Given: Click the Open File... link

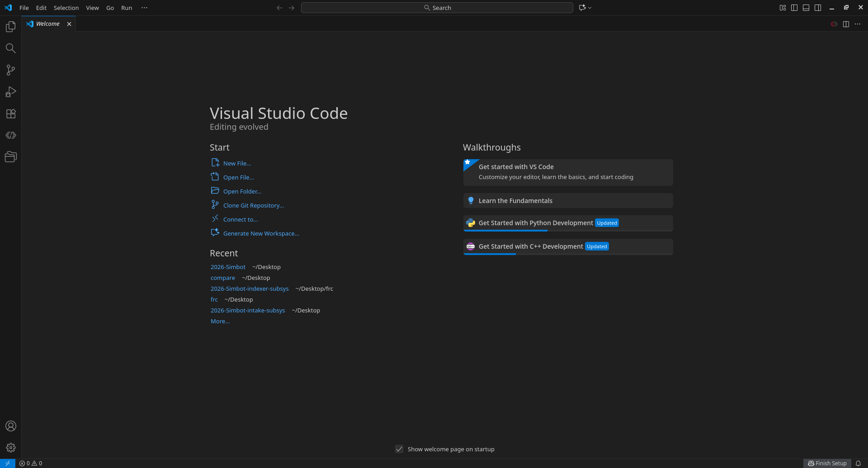Looking at the screenshot, I should click(x=238, y=177).
